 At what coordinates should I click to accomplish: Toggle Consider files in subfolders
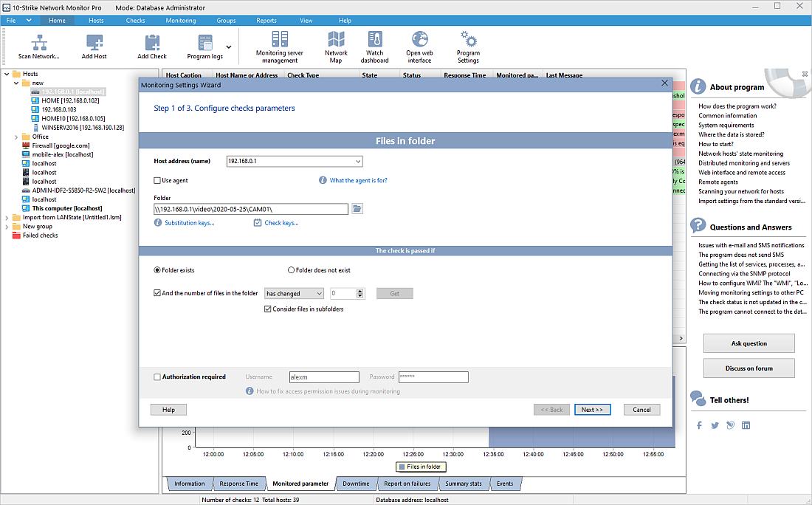coord(268,309)
